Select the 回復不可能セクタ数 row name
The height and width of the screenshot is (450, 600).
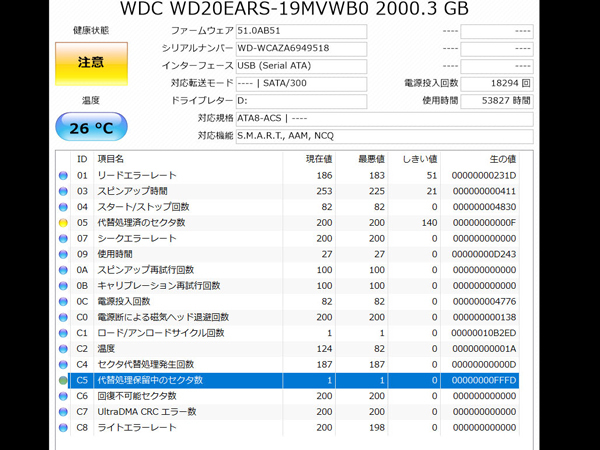point(137,396)
